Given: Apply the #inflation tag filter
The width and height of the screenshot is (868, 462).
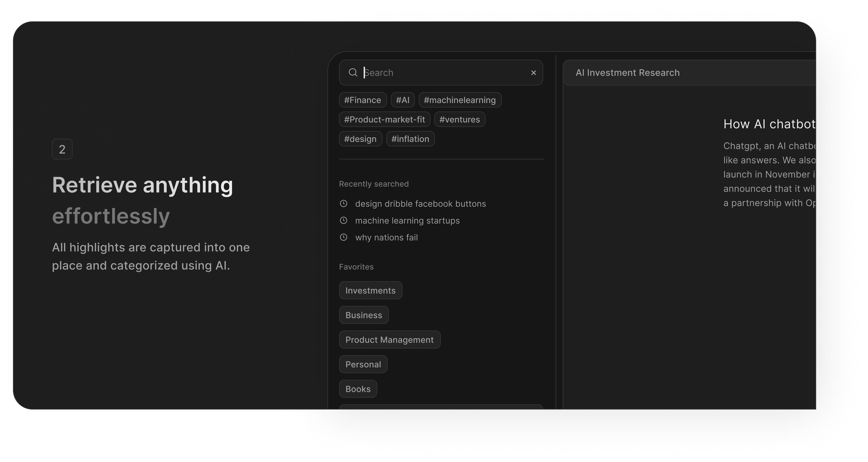Looking at the screenshot, I should click(410, 139).
